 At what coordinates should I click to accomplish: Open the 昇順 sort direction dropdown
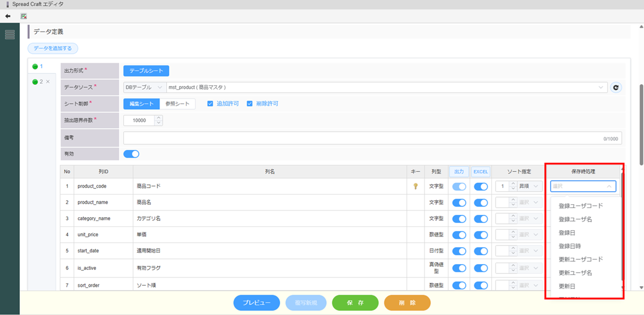point(530,186)
